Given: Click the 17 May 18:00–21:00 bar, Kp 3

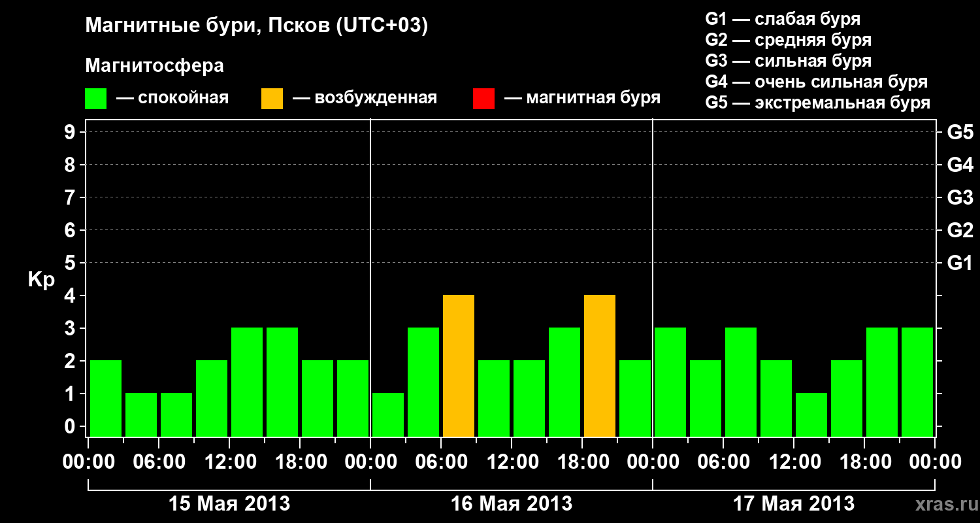Looking at the screenshot, I should [x=882, y=382].
